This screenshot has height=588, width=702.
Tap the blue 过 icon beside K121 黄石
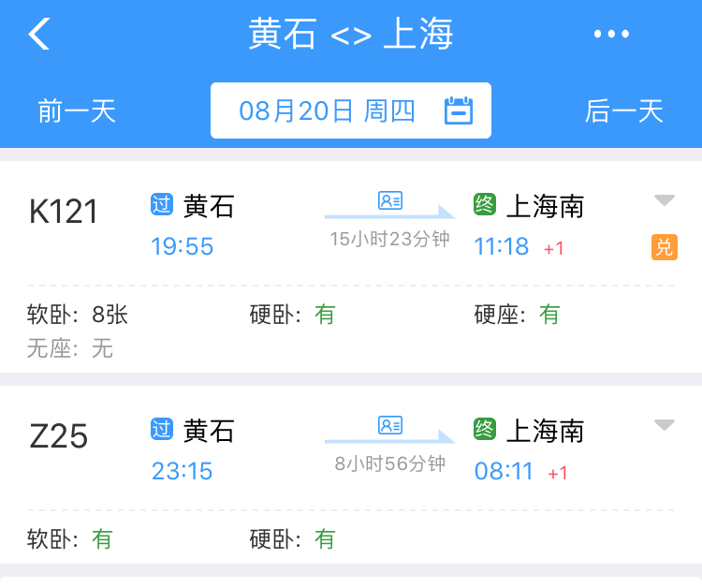[x=162, y=204]
